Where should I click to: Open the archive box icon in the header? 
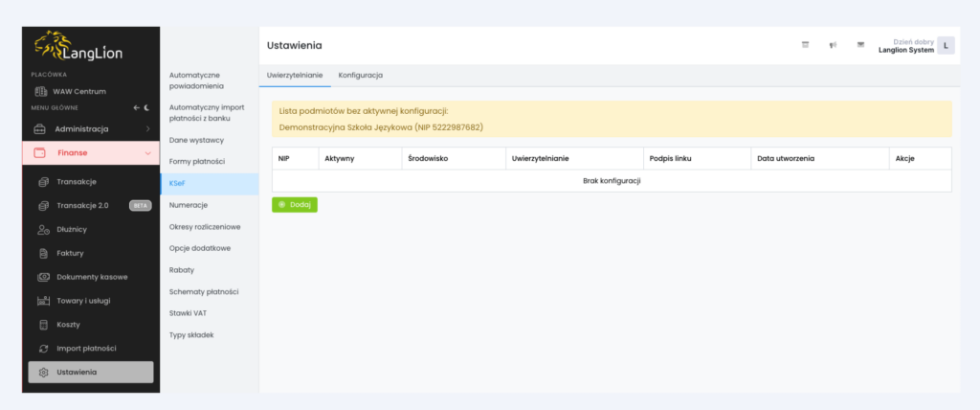805,45
